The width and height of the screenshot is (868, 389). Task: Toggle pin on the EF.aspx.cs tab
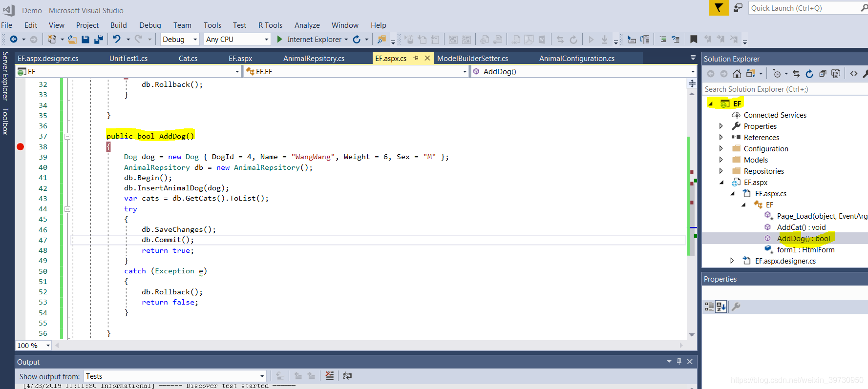click(416, 58)
